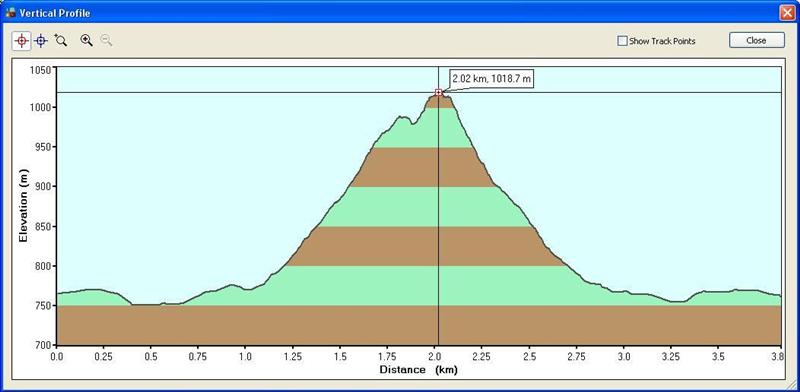Click the 'Distance (km)' axis title
Image resolution: width=800 pixels, height=392 pixels.
[x=418, y=370]
